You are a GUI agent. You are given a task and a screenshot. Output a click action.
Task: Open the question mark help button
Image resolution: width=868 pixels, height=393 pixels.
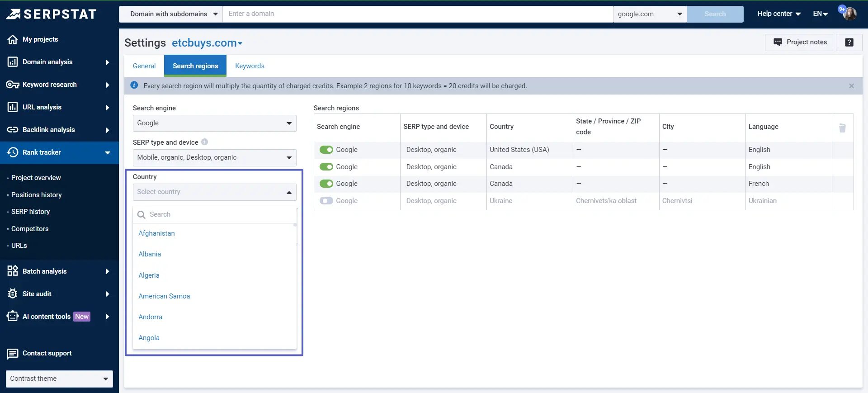tap(849, 42)
